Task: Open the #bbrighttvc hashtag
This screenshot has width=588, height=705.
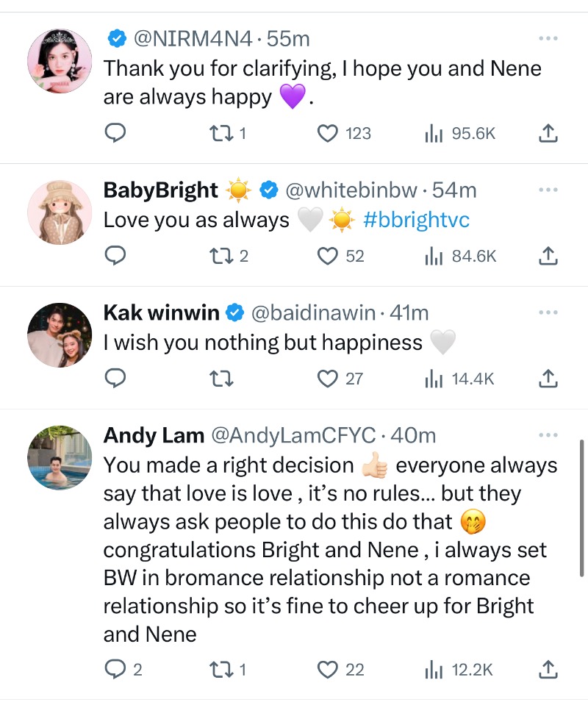Action: tap(416, 221)
